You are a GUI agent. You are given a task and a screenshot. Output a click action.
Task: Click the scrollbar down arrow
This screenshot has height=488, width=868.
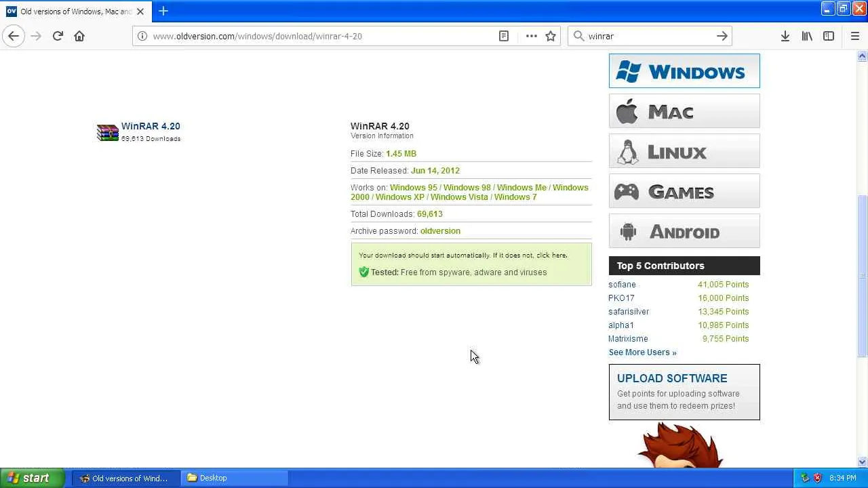pyautogui.click(x=863, y=462)
